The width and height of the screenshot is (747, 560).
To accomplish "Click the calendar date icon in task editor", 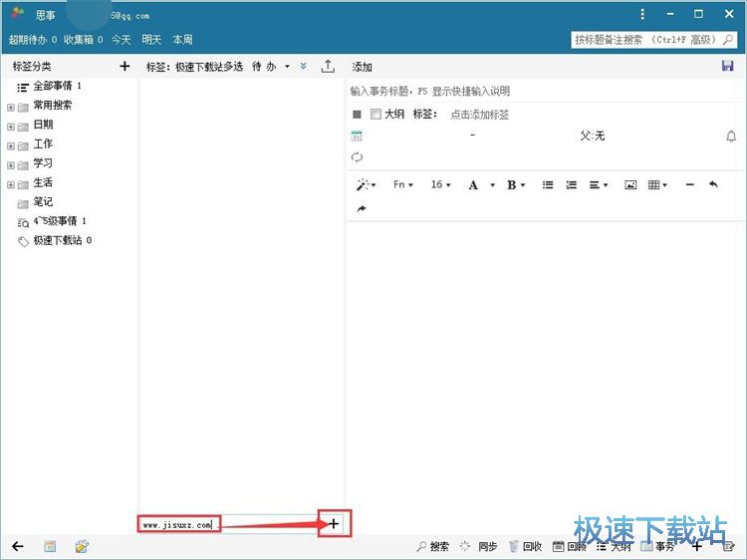I will tap(358, 136).
